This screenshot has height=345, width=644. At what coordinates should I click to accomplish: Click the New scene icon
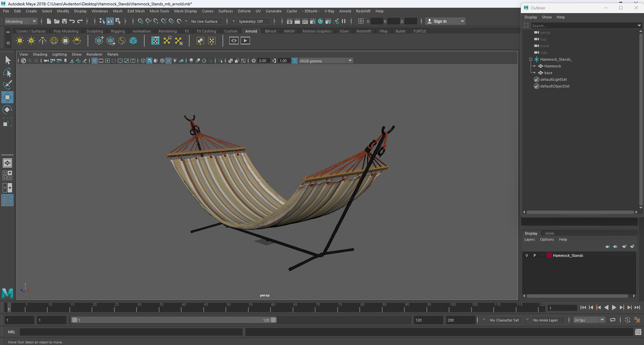(x=49, y=21)
